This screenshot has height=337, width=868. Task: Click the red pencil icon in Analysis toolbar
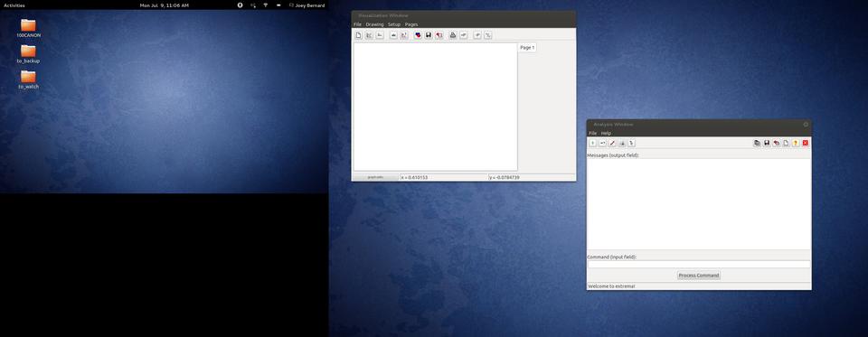tap(612, 143)
